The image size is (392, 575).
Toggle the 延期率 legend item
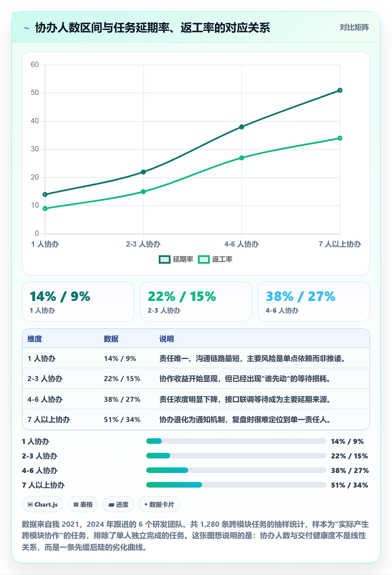pos(176,259)
